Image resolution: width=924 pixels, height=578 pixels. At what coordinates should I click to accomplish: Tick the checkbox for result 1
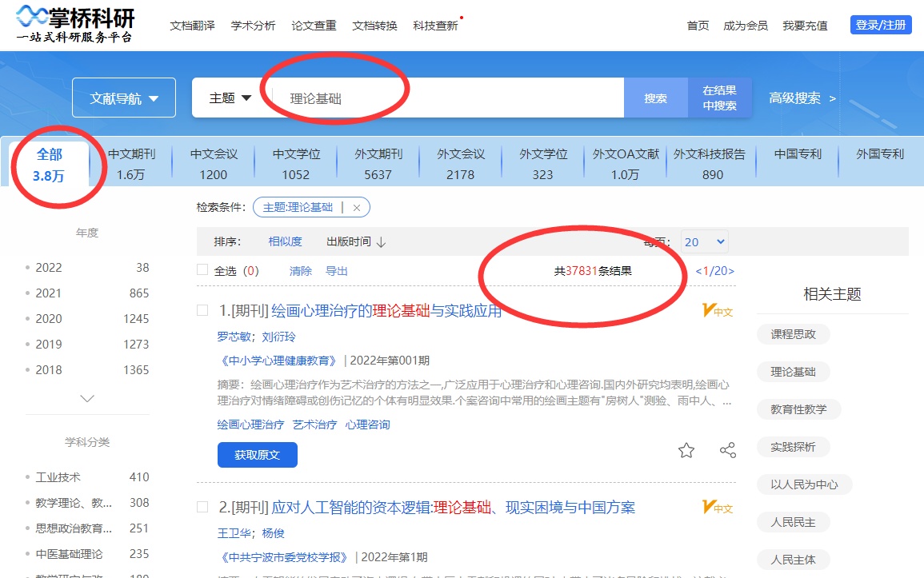pyautogui.click(x=202, y=310)
